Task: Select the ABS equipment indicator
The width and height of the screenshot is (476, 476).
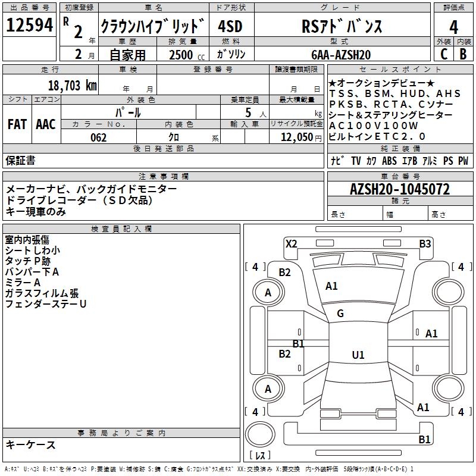Action: click(x=389, y=161)
